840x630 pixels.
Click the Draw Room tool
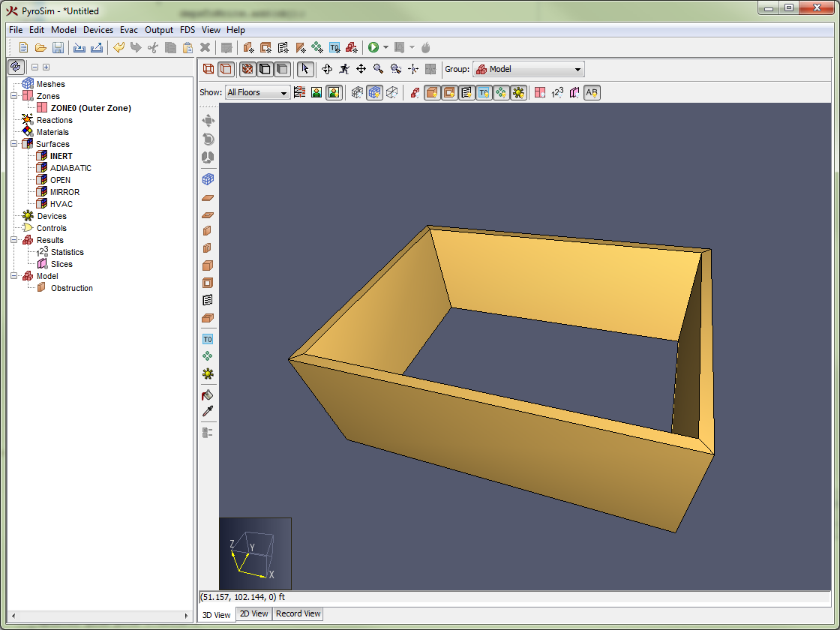pos(208,318)
